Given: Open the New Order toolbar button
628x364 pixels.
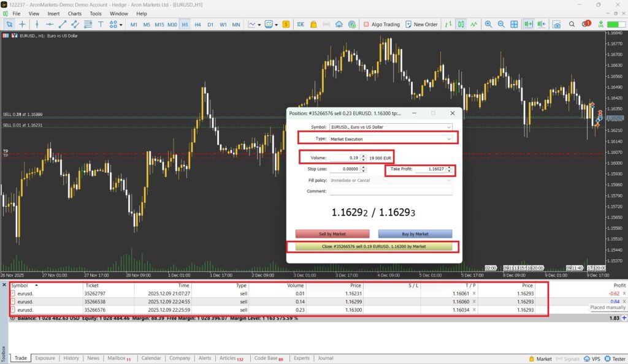Looking at the screenshot, I should tap(421, 25).
